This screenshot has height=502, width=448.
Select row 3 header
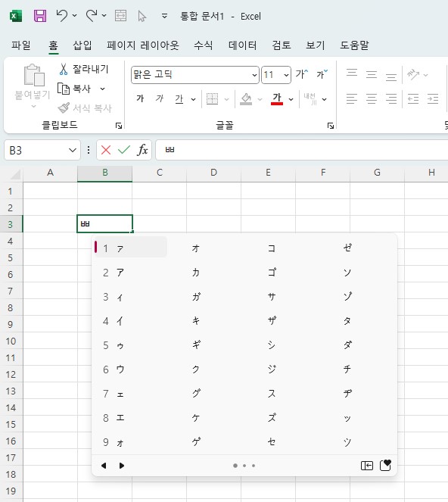click(x=11, y=224)
